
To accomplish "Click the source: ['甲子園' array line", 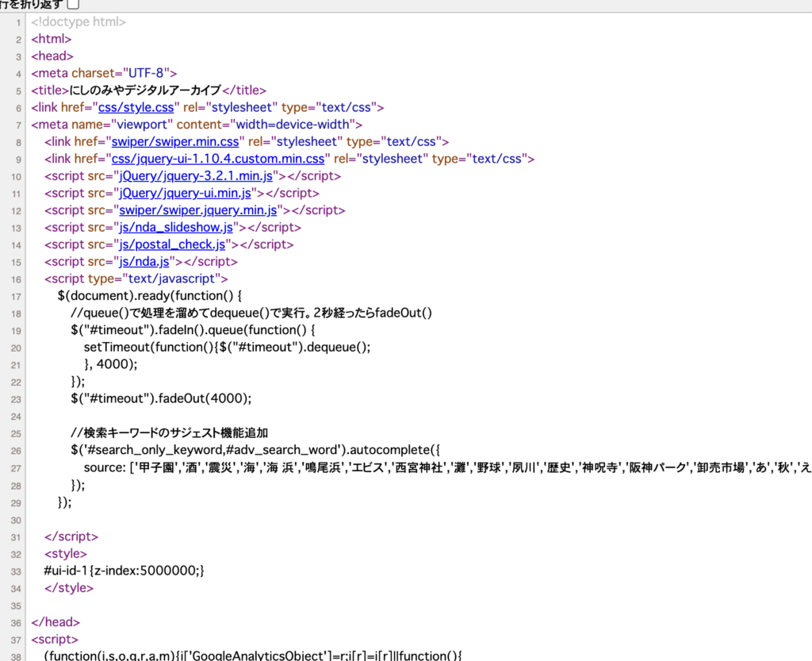I will click(448, 467).
